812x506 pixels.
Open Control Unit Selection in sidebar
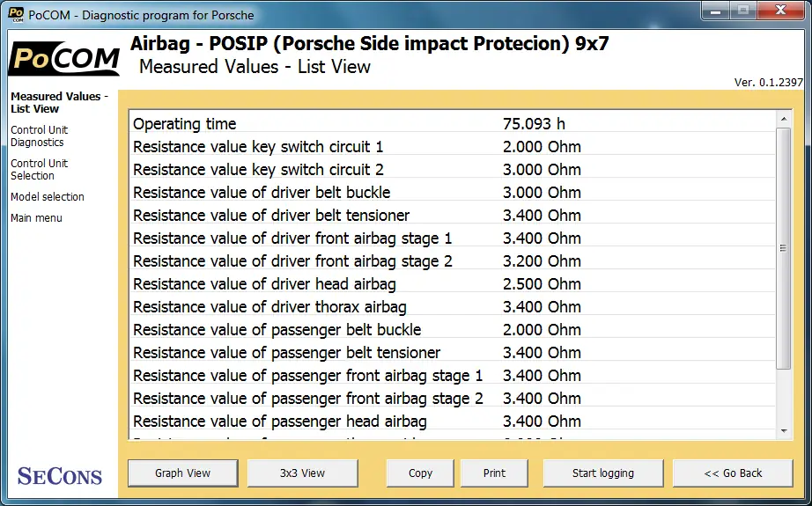coord(40,169)
